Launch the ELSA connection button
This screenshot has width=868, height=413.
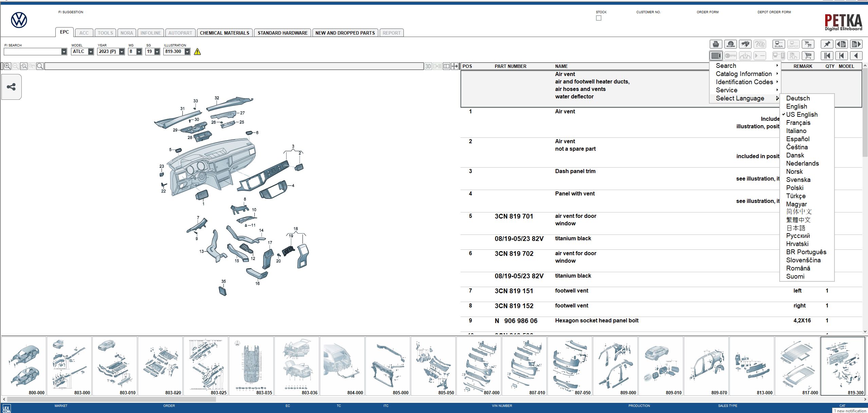pos(779,44)
